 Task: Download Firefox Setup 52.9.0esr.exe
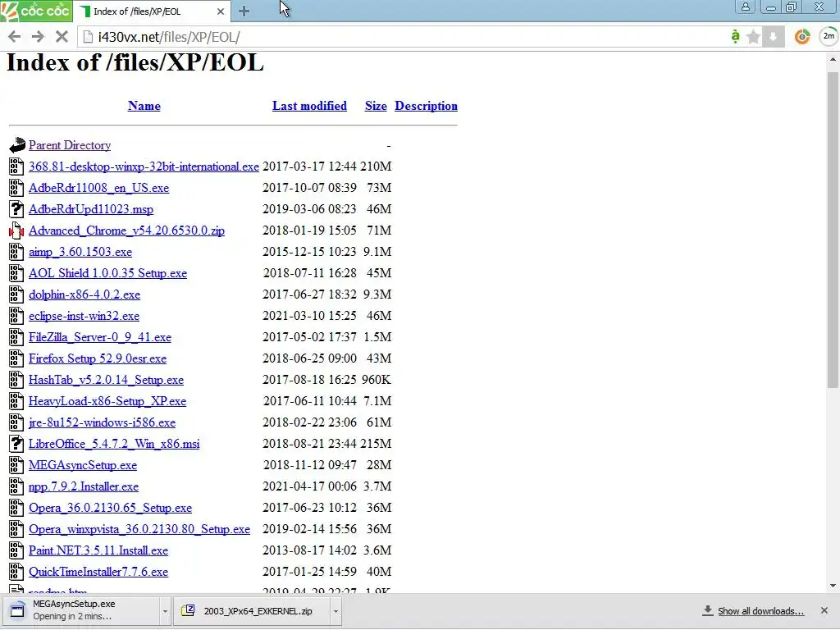(x=98, y=358)
